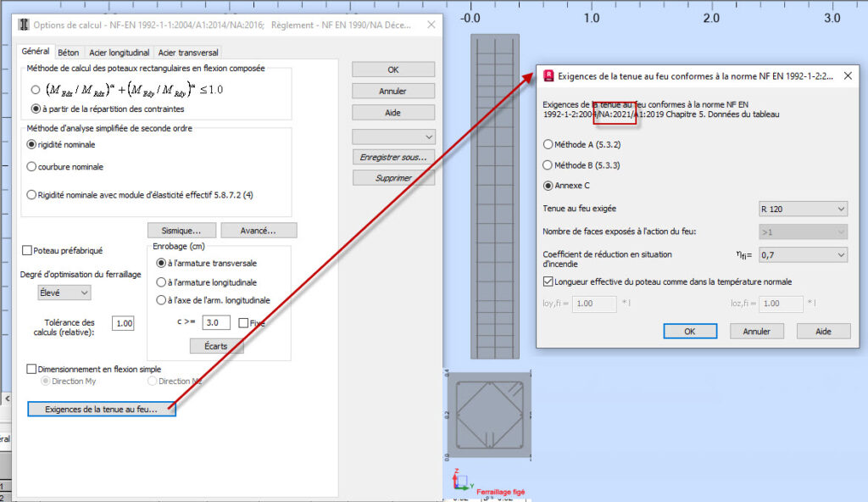Open the Tenue au feu exigée R 120 dropdown
Viewport: 868px width, 502px height.
pos(802,209)
